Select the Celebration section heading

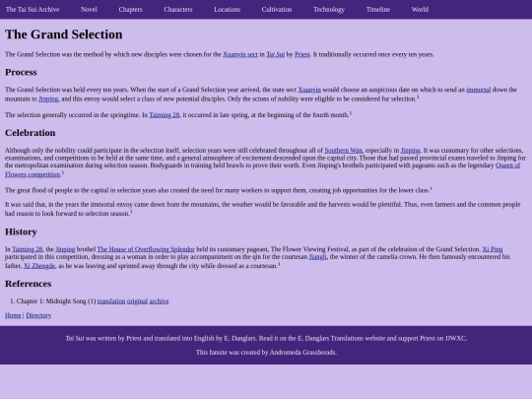31,133
